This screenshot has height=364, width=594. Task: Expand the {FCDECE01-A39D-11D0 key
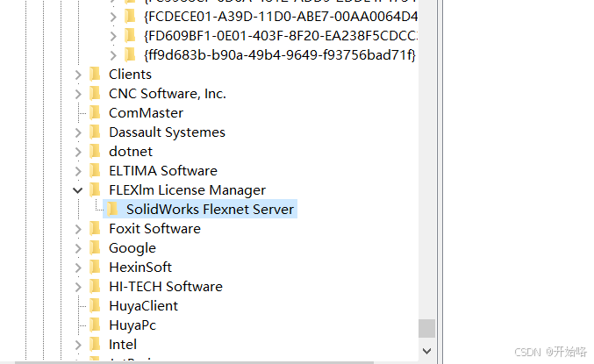pos(113,17)
